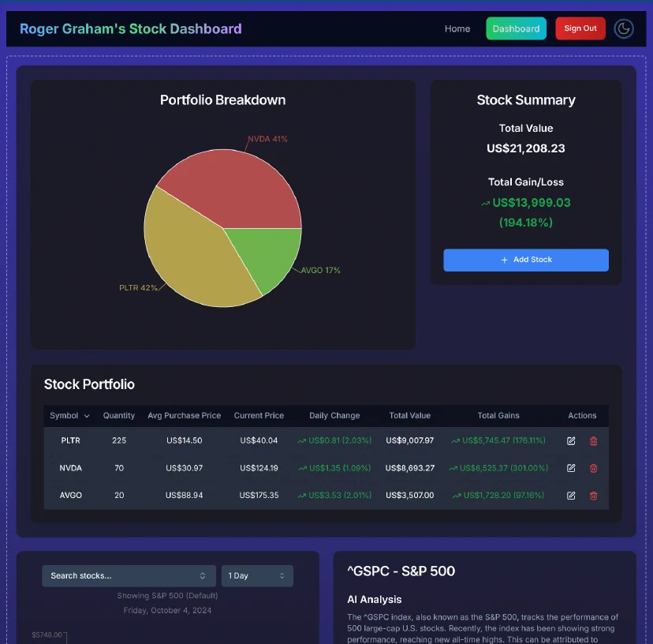Open the Search stocks combo box
Image resolution: width=653 pixels, height=644 pixels.
[129, 575]
